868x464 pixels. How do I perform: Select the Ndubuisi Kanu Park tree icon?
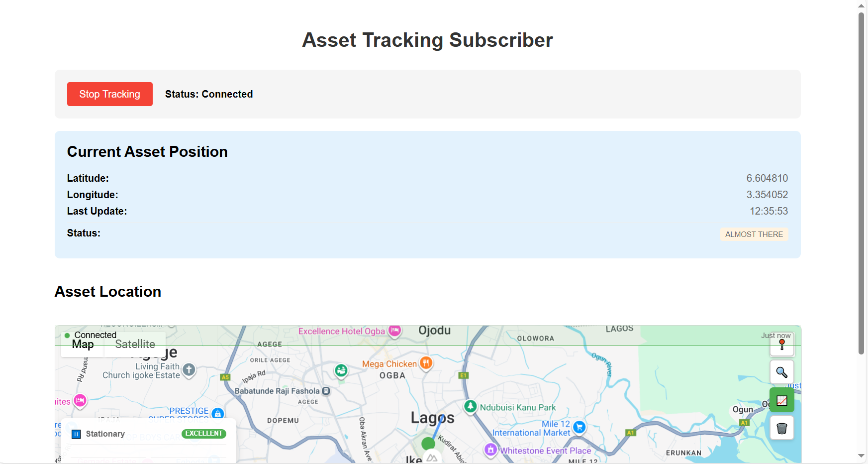(471, 406)
